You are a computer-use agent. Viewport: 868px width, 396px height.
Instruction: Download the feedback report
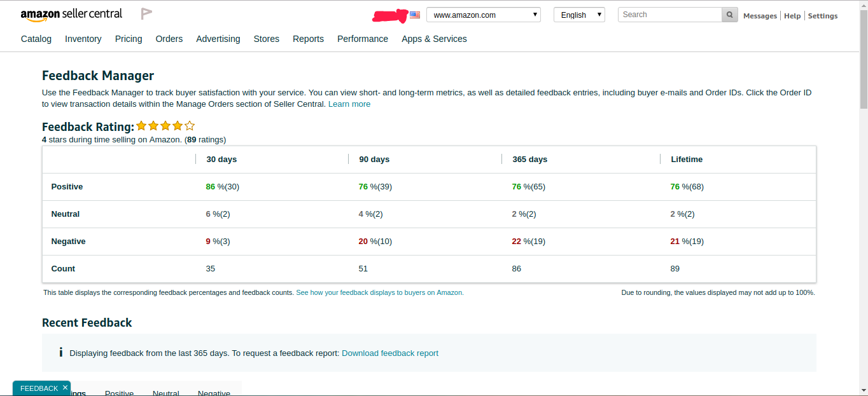(x=389, y=353)
